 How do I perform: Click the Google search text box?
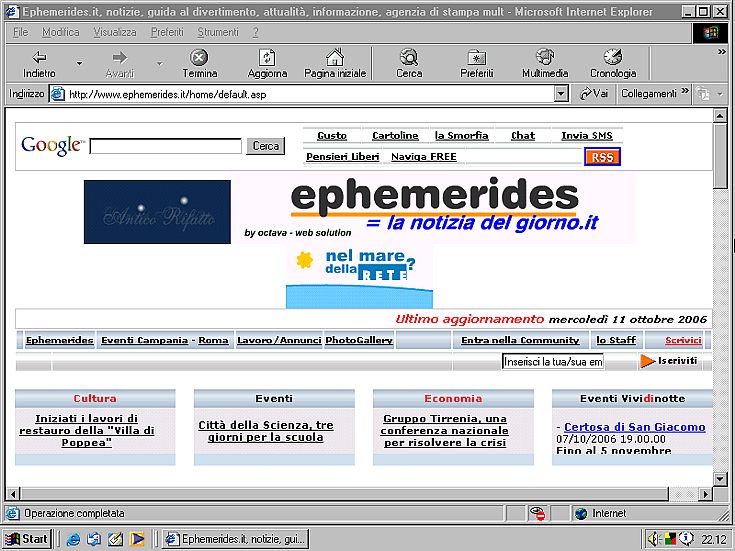pos(165,146)
